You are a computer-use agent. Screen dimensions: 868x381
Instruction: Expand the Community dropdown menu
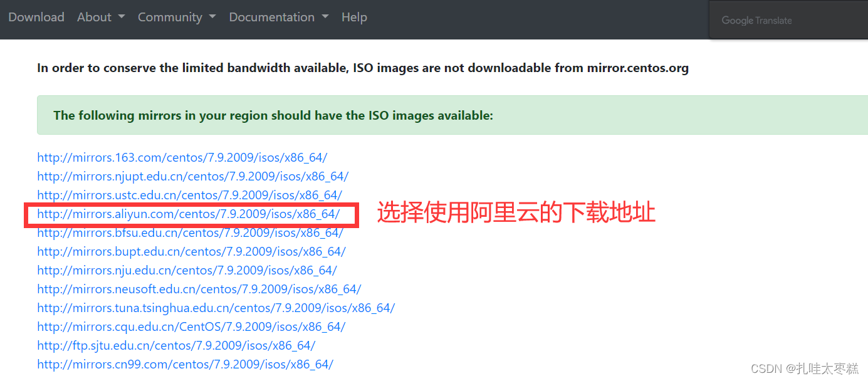177,17
